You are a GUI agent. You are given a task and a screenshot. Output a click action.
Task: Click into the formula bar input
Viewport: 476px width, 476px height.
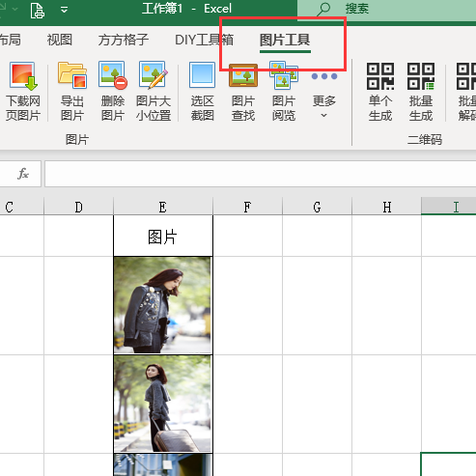[x=260, y=174]
